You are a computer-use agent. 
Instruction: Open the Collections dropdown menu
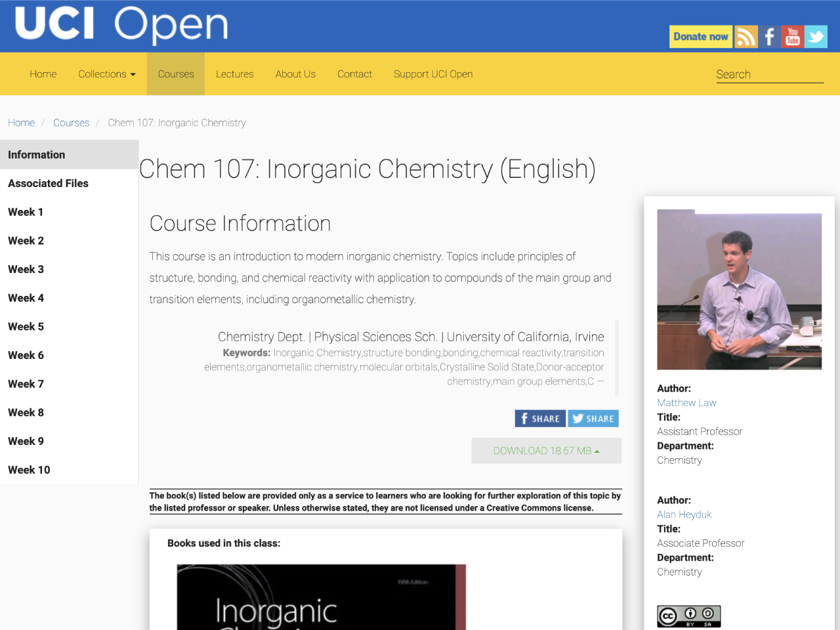pos(107,74)
